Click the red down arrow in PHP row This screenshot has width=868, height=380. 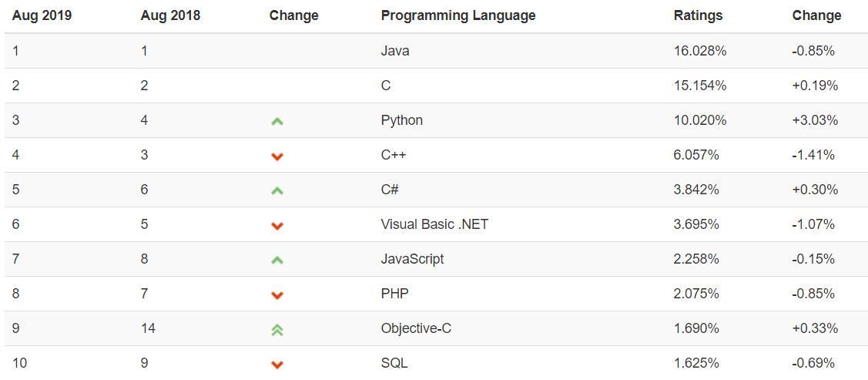point(277,295)
